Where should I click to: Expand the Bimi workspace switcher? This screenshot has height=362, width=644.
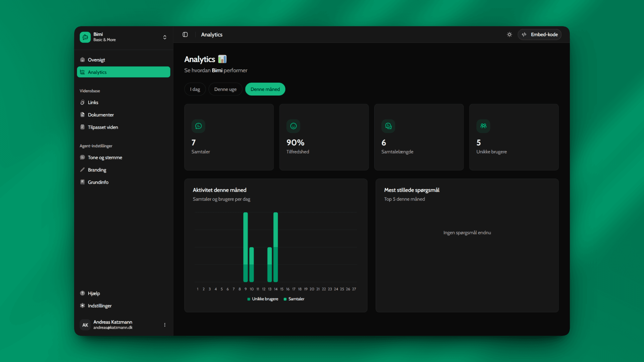(165, 37)
